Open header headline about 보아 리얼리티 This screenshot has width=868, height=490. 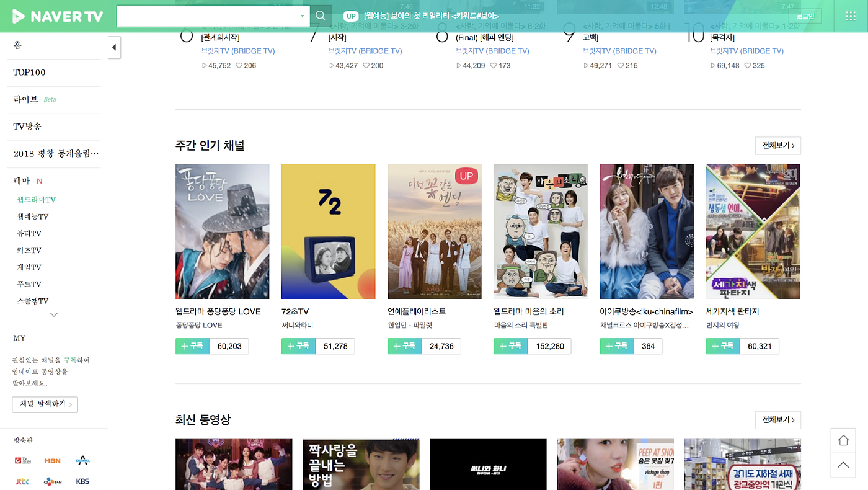point(431,16)
